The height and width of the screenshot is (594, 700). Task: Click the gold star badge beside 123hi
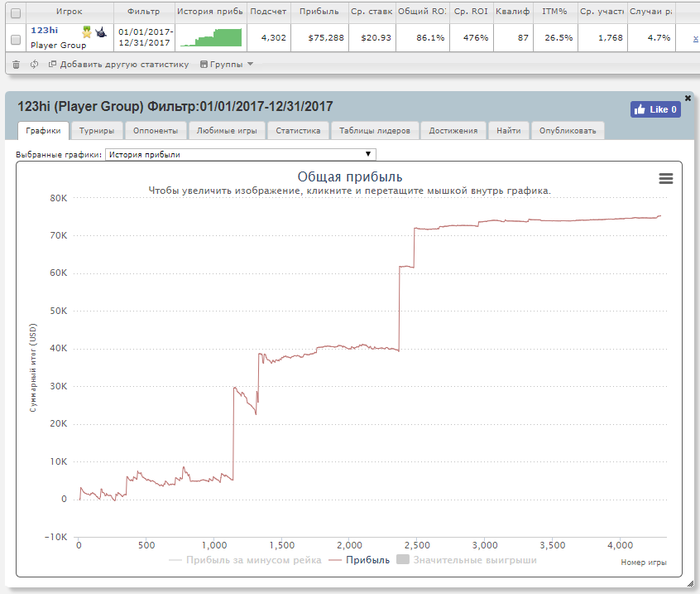(87, 32)
